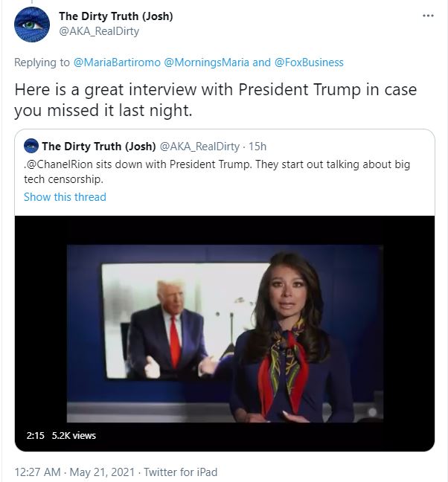Viewport: 448px width, 482px height.
Task: Click the main tweet text about the interview
Action: point(216,100)
